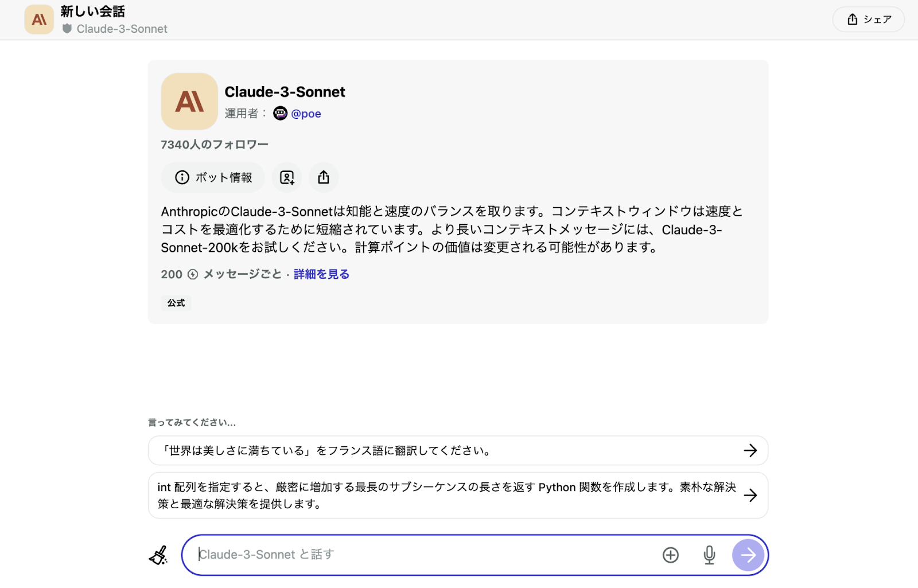This screenshot has width=918, height=588.
Task: Clear context with the broom icon
Action: [158, 555]
